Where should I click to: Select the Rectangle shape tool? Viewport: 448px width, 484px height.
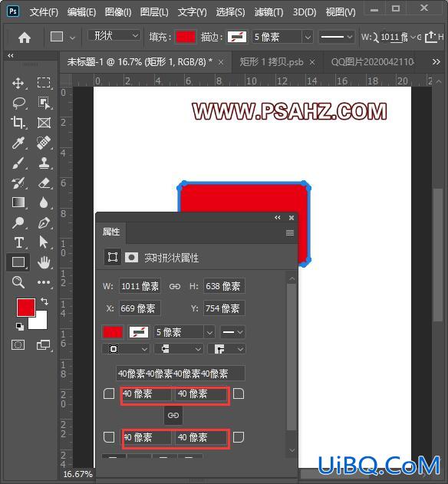pyautogui.click(x=18, y=262)
